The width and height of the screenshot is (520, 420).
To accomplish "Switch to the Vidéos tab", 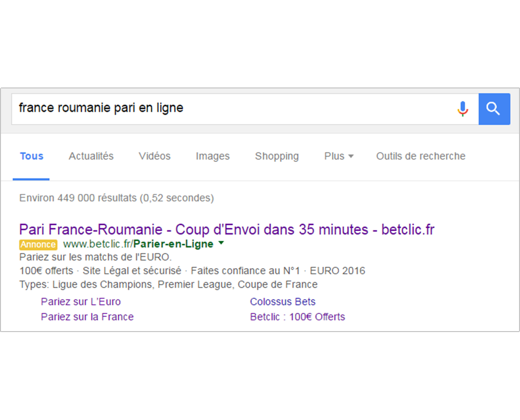I will (154, 156).
